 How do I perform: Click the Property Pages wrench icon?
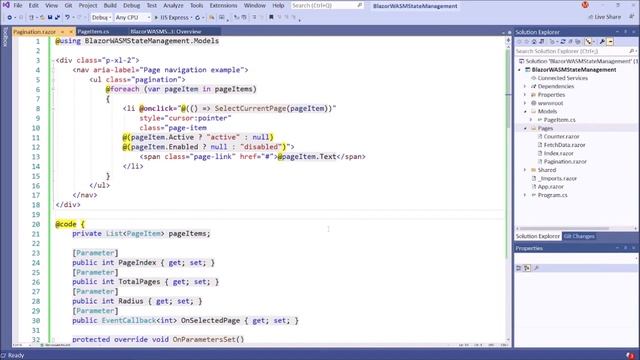pyautogui.click(x=536, y=268)
